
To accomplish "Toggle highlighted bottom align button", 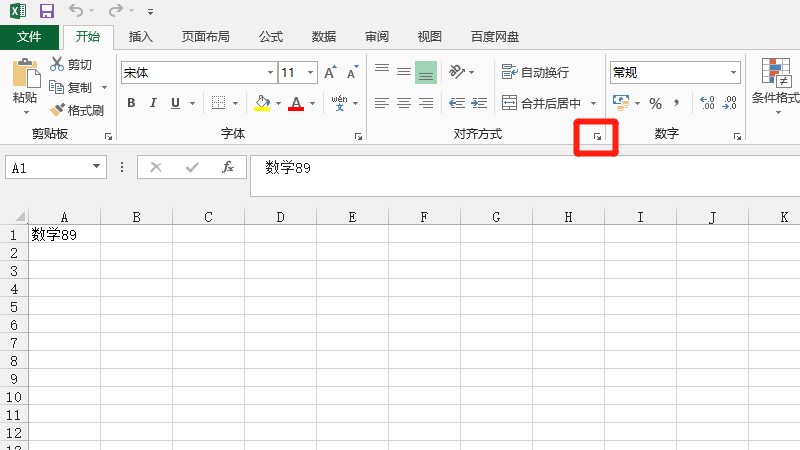I will point(426,72).
